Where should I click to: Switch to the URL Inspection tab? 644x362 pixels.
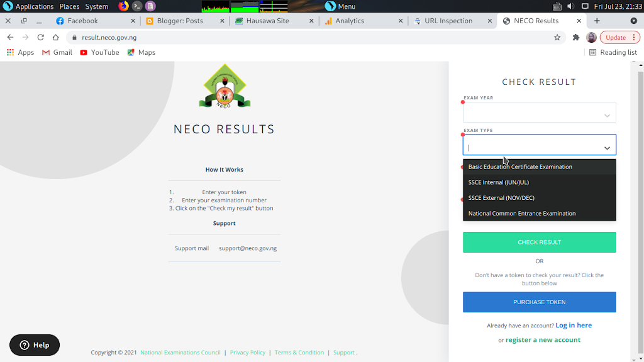pyautogui.click(x=452, y=21)
